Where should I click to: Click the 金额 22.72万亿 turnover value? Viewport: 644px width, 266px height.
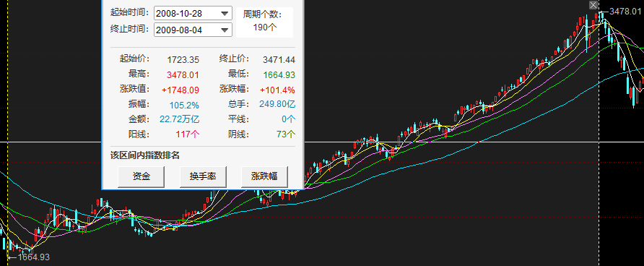pyautogui.click(x=180, y=119)
